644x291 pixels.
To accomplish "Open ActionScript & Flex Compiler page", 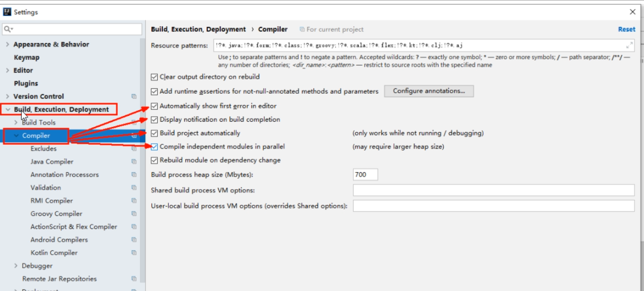I will (74, 227).
